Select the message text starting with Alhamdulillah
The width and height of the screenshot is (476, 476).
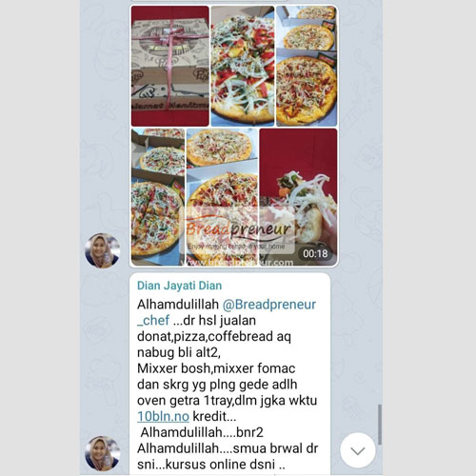click(x=228, y=385)
